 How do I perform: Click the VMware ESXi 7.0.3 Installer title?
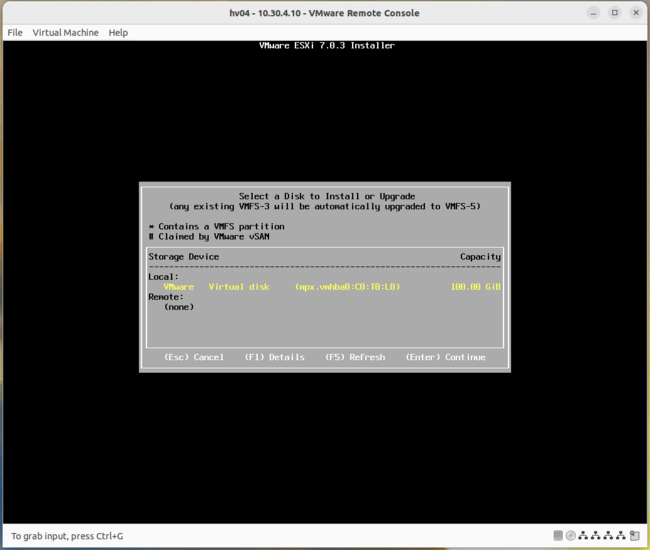click(x=327, y=45)
